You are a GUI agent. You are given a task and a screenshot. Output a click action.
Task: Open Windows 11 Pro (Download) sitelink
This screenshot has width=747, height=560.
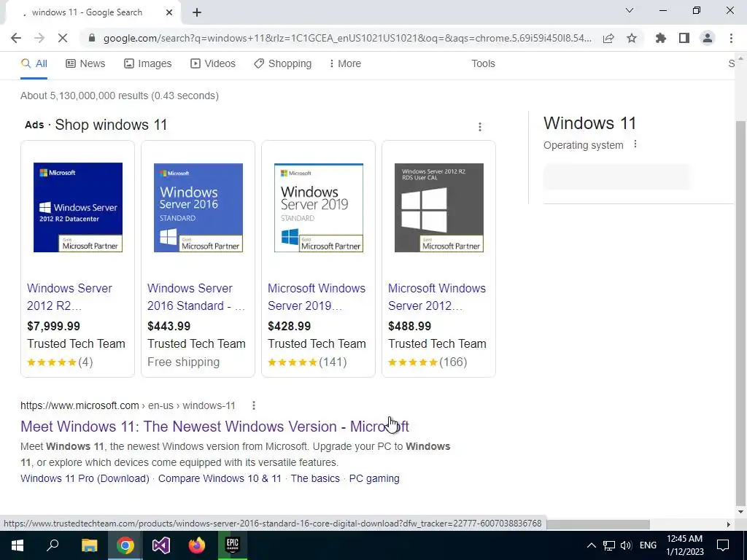click(x=85, y=478)
